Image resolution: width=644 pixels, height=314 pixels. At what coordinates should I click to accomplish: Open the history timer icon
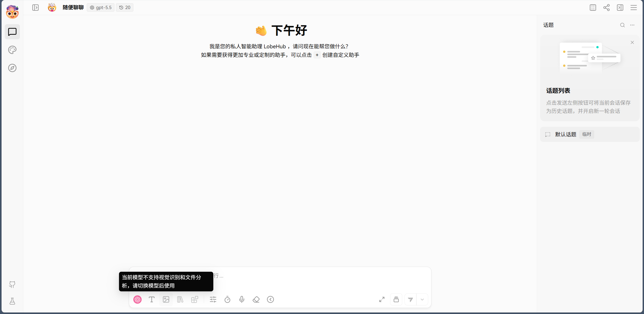tap(227, 299)
